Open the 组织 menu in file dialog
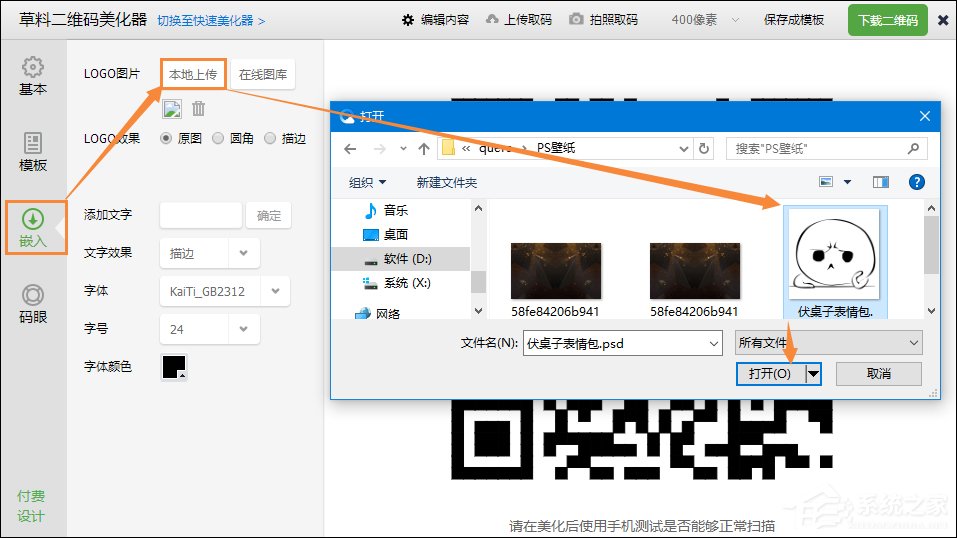 pos(367,182)
